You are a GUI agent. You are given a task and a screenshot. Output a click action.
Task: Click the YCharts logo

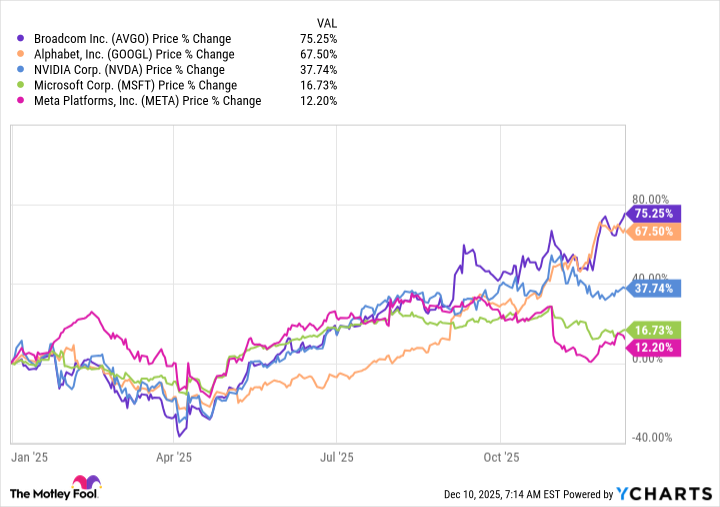point(664,493)
